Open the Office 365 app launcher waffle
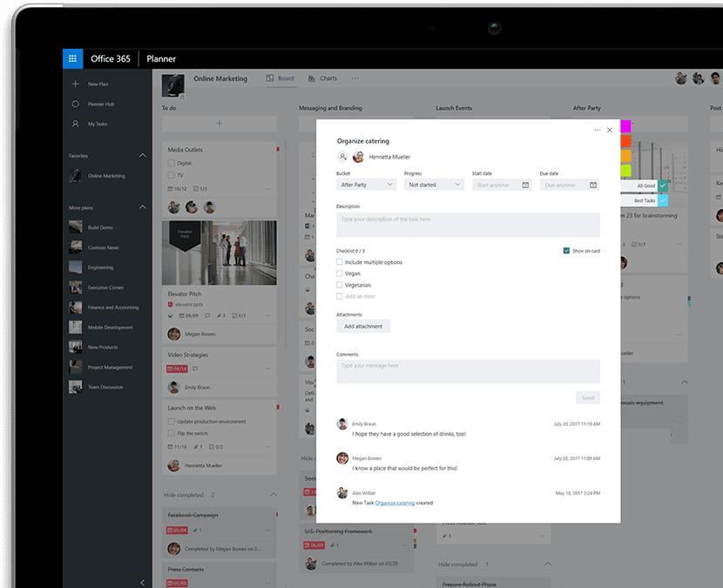The image size is (723, 588). click(73, 58)
